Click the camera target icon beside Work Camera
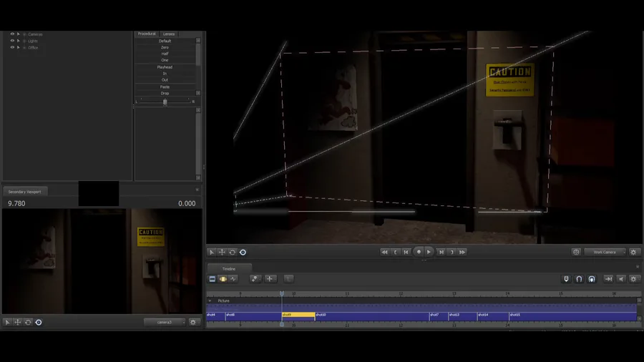 click(576, 252)
